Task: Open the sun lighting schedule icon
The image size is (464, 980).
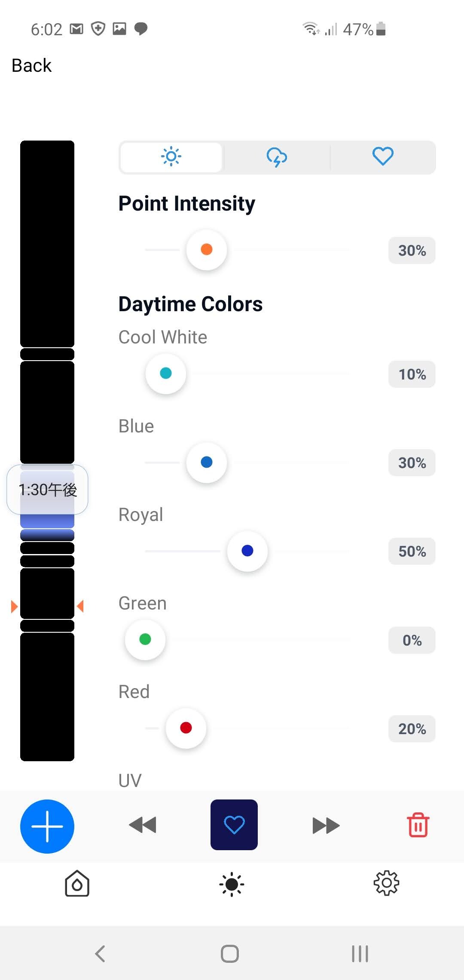Action: [232, 884]
